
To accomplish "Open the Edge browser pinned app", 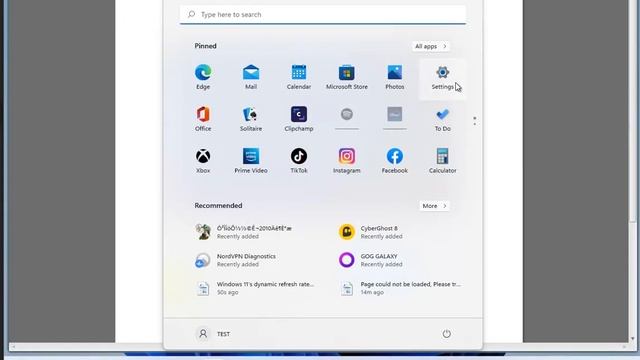I will pyautogui.click(x=203, y=77).
